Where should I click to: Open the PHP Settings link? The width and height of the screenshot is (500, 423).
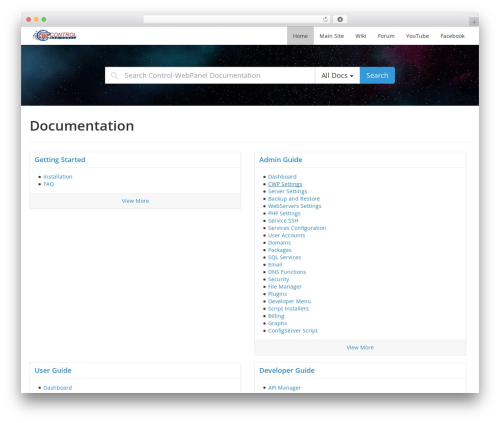point(284,213)
